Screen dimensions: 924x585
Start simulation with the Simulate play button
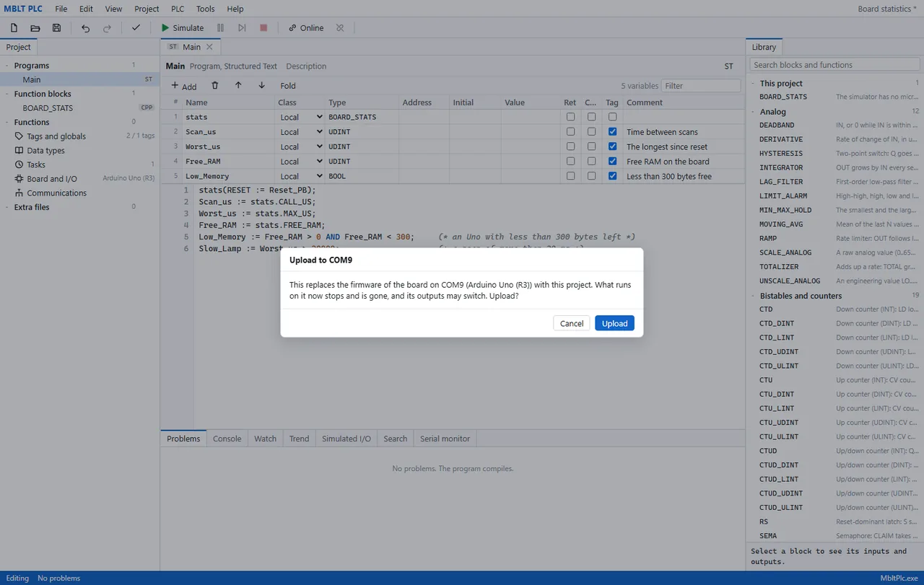pos(183,28)
